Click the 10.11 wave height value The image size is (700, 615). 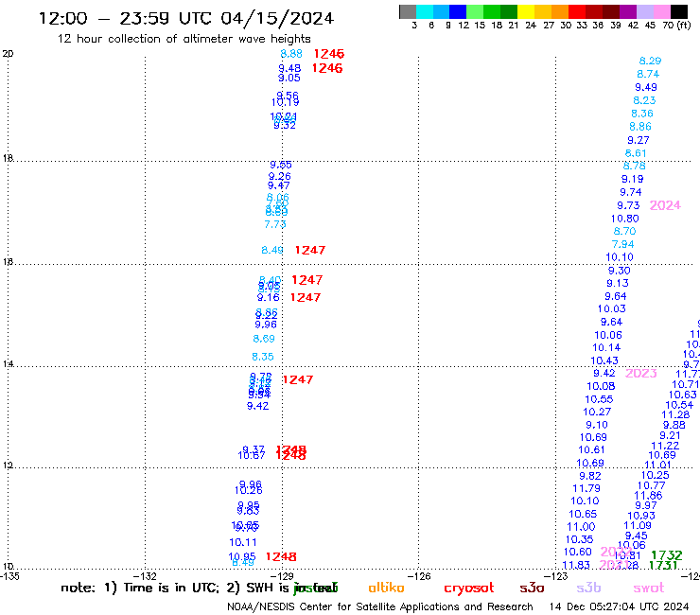tap(243, 543)
